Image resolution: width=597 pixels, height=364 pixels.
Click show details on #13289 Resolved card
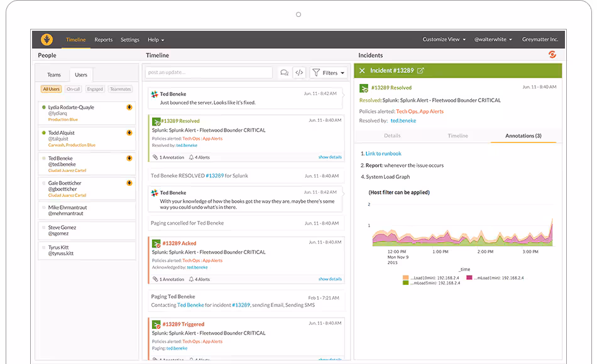click(330, 157)
